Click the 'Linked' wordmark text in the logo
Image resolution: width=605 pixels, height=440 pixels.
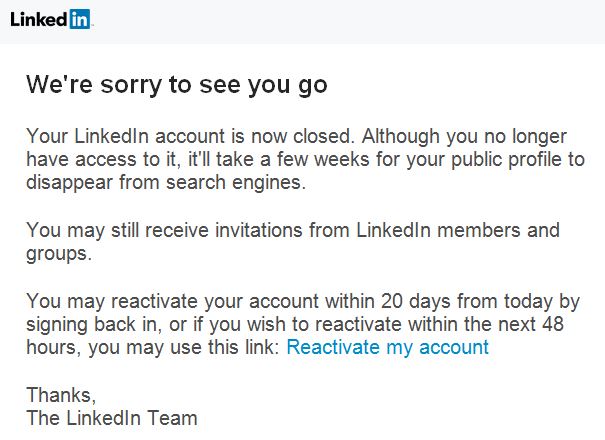38,20
